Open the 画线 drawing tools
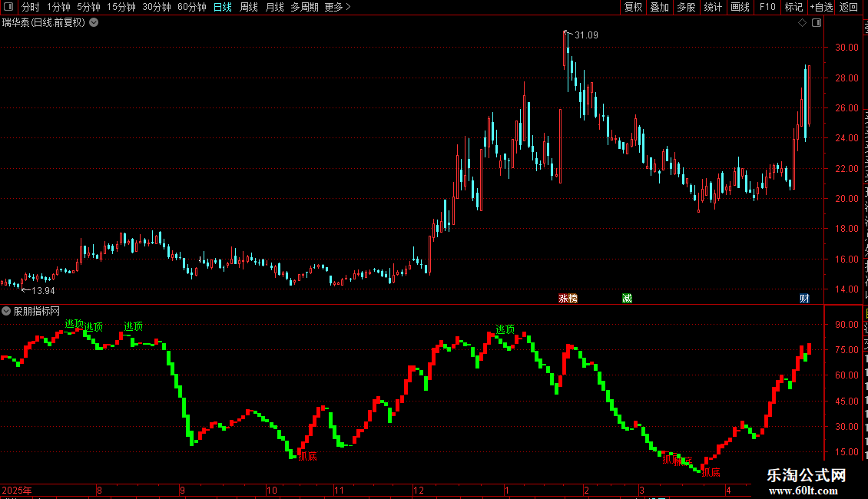The width and height of the screenshot is (868, 499). (740, 7)
